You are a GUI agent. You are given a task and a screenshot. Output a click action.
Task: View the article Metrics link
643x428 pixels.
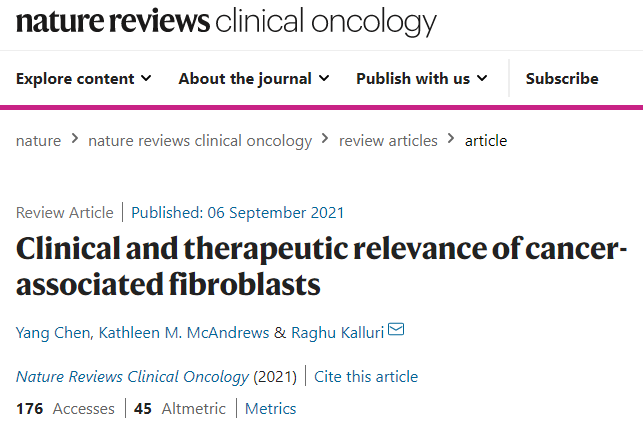pyautogui.click(x=271, y=409)
